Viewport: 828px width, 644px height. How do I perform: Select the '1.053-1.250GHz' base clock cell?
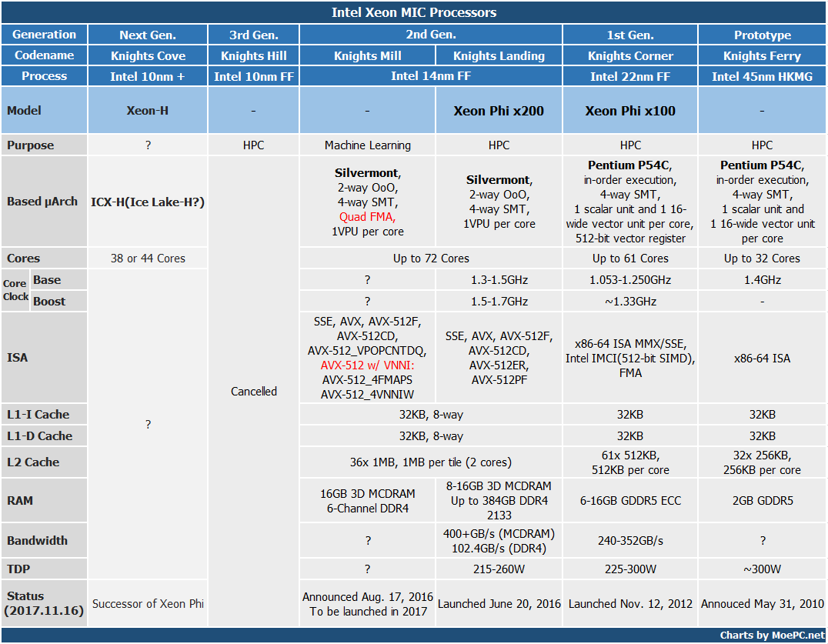click(630, 280)
